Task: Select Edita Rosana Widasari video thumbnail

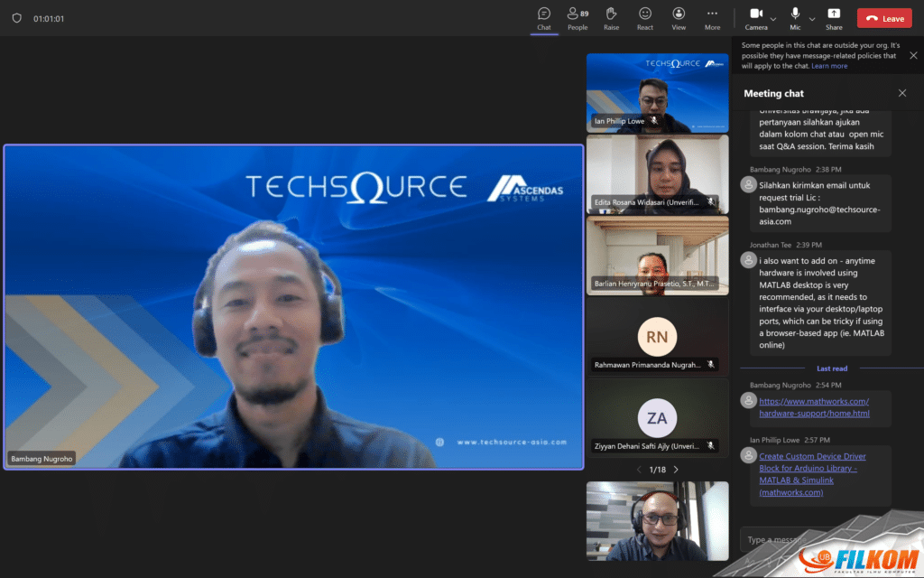Action: (x=657, y=173)
